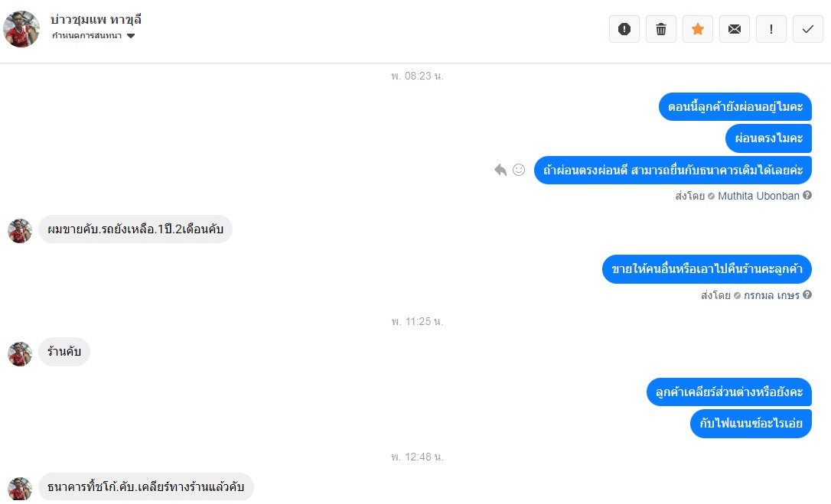Open the Muthita Ubonban sender link

point(758,196)
